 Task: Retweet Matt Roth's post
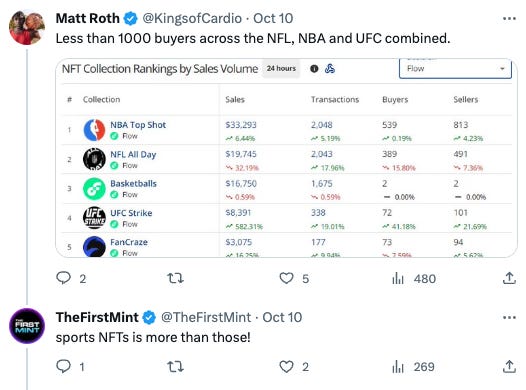175,278
